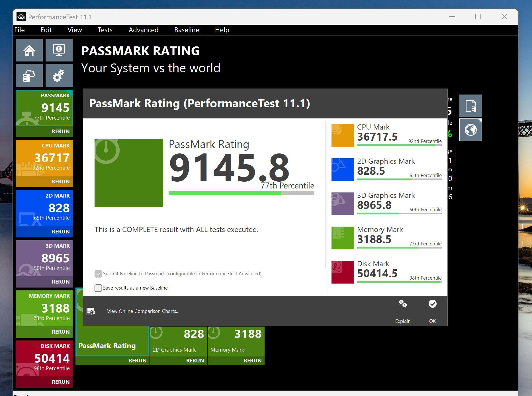Open the Advanced menu
The height and width of the screenshot is (396, 532).
144,30
